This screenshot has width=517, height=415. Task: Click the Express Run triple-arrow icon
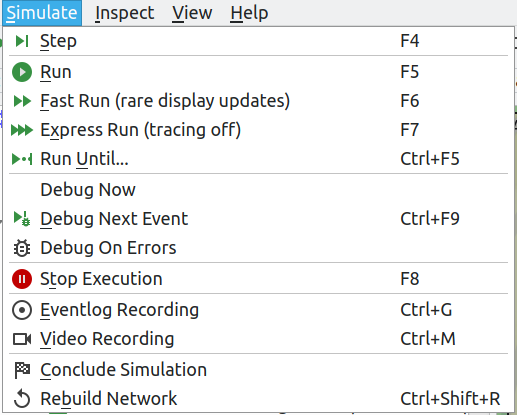22,130
